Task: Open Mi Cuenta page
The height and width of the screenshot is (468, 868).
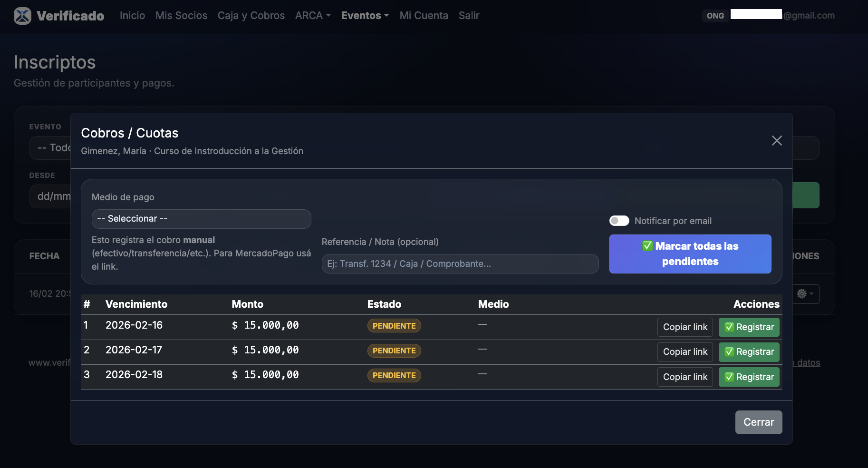Action: [x=424, y=16]
